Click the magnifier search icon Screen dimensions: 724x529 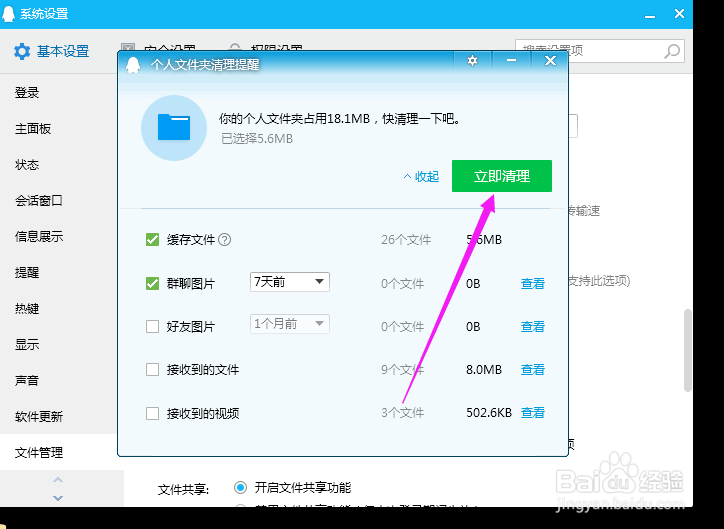(672, 51)
